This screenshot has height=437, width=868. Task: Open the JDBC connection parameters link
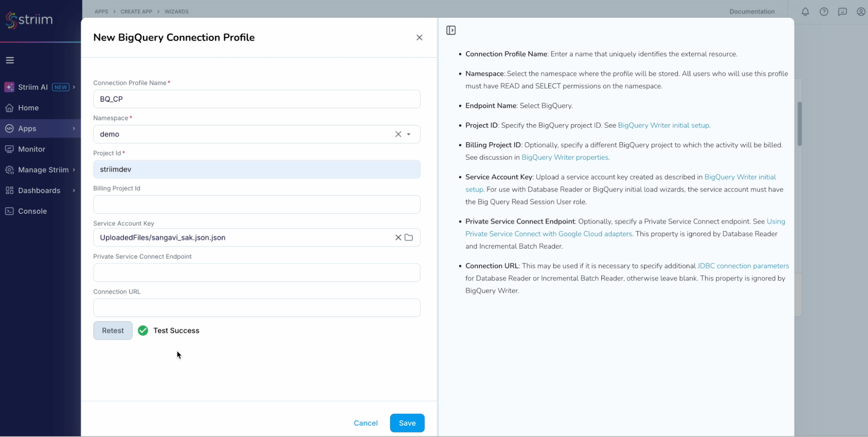[x=743, y=266]
